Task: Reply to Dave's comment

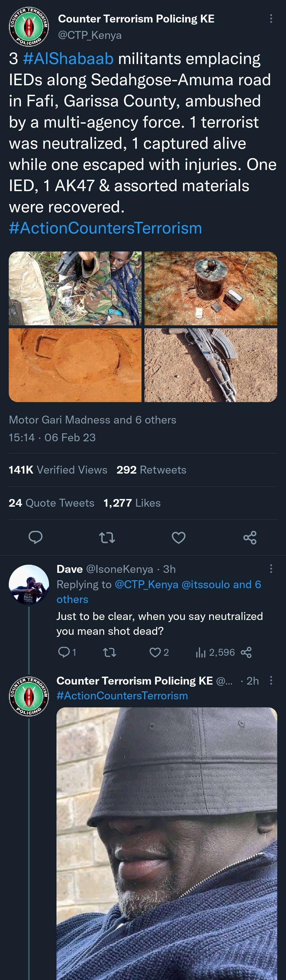Action: tap(63, 653)
